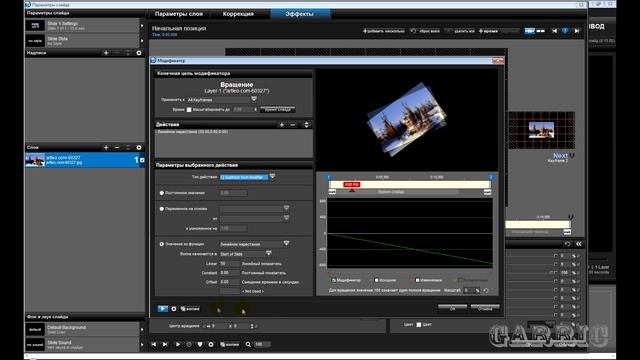Open the 'из' source dropdown
The height and width of the screenshot is (360, 640).
pyautogui.click(x=287, y=218)
